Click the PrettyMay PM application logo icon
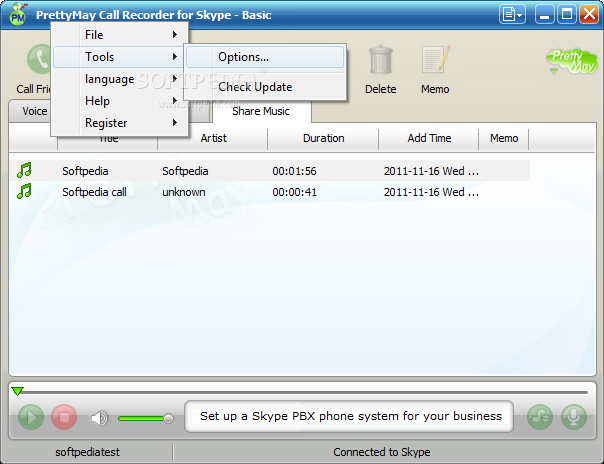 coord(18,15)
